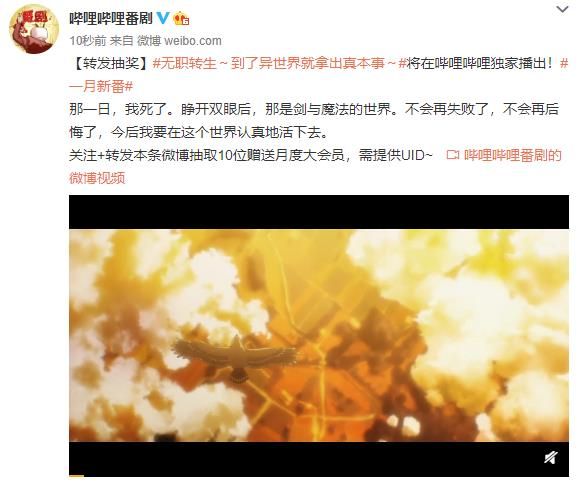Unmute the video using the speaker icon

[551, 458]
